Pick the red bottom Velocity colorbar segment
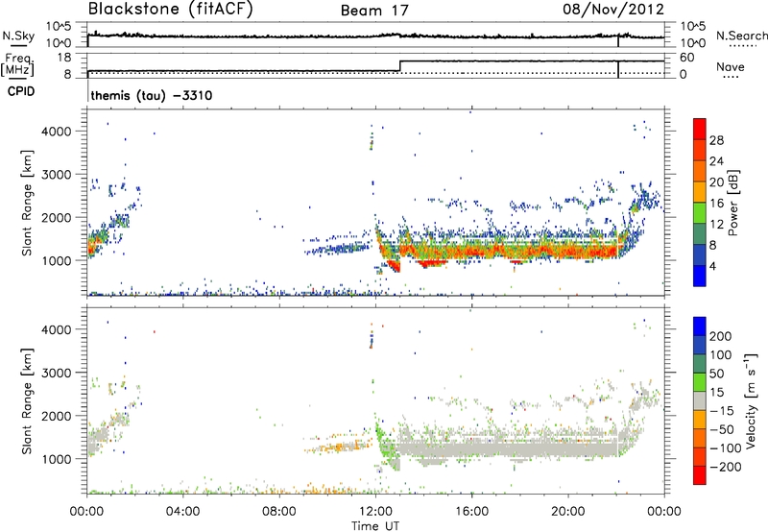 pos(700,475)
